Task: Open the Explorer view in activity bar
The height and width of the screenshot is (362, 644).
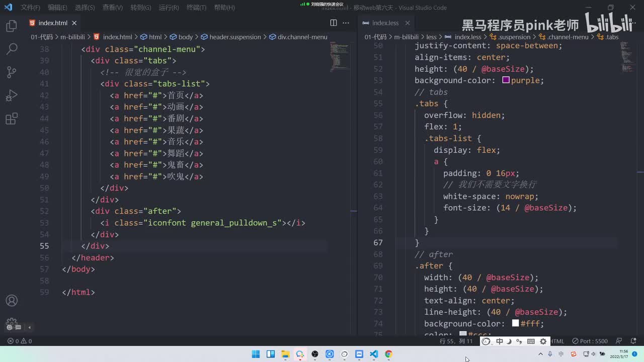Action: pos(12,26)
